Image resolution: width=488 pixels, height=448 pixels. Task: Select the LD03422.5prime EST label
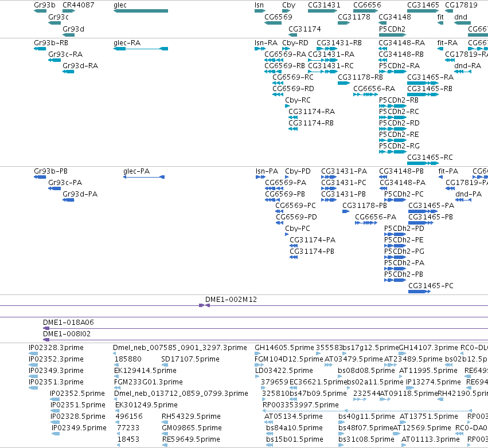tap(284, 370)
